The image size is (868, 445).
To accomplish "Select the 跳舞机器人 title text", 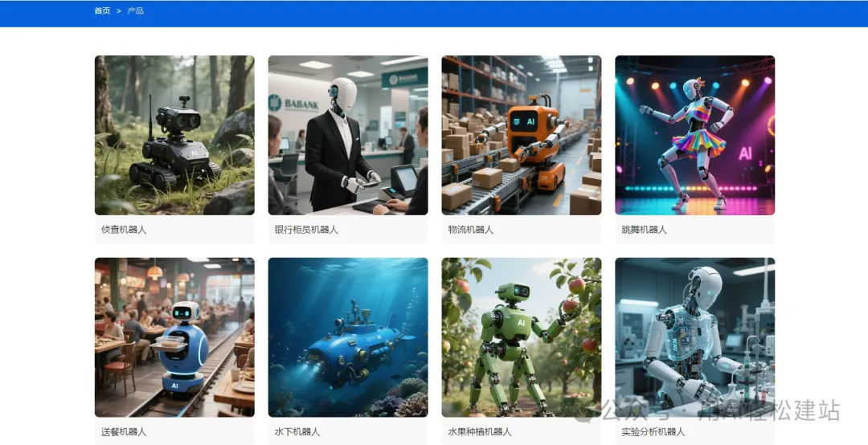I will click(645, 230).
